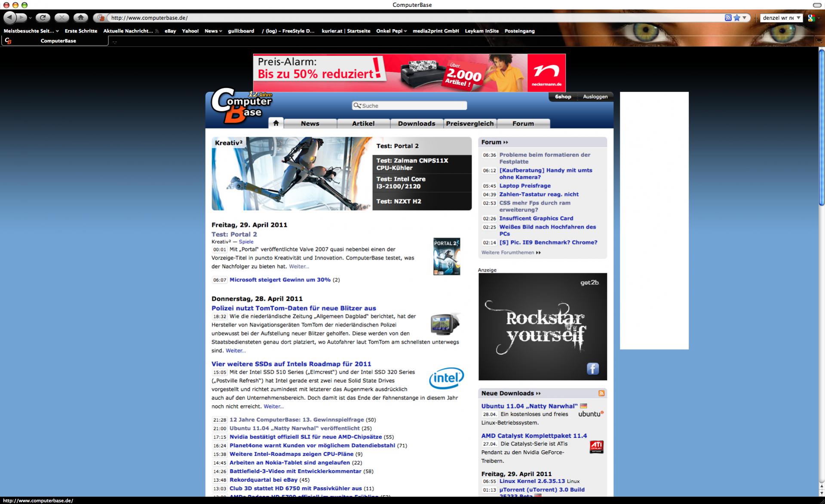Select 'Test: Intel Core i3-2100/2120' in the teaser list
The height and width of the screenshot is (504, 825).
(422, 183)
